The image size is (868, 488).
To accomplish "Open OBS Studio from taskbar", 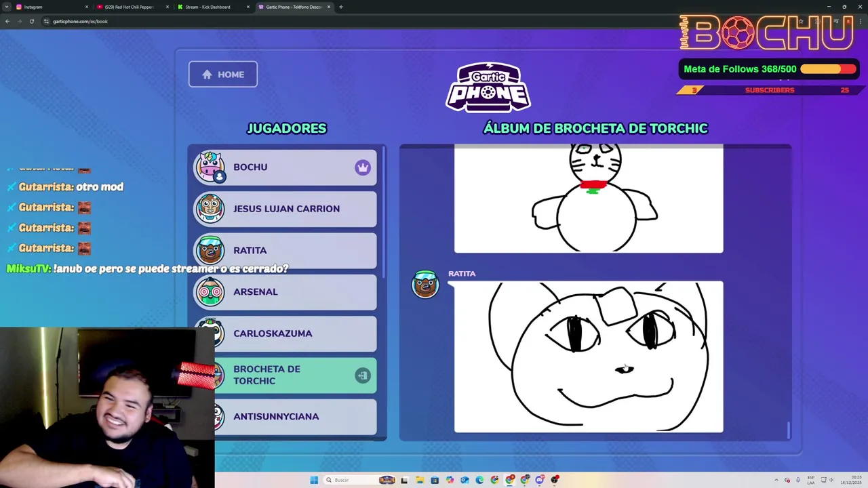I will (555, 480).
